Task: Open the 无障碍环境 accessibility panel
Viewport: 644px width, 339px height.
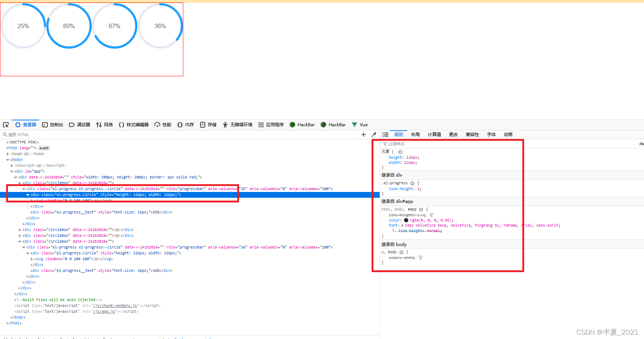Action: tap(237, 125)
